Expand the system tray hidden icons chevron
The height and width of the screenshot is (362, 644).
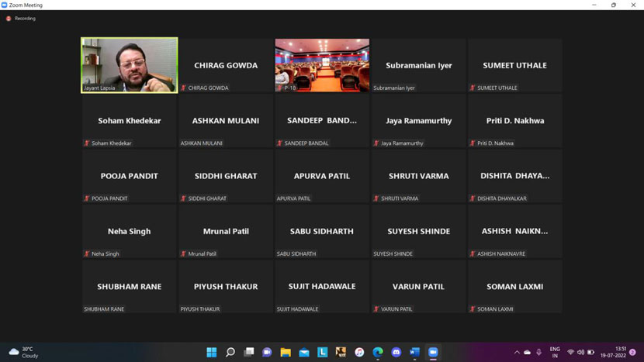[517, 352]
